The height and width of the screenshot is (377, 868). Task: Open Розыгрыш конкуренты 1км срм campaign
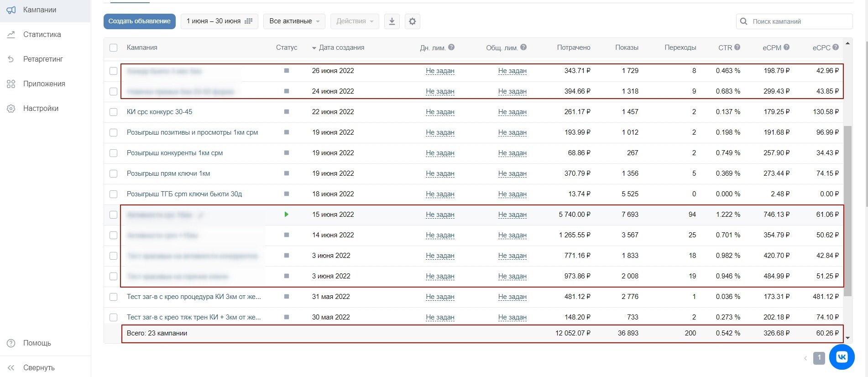click(x=175, y=153)
